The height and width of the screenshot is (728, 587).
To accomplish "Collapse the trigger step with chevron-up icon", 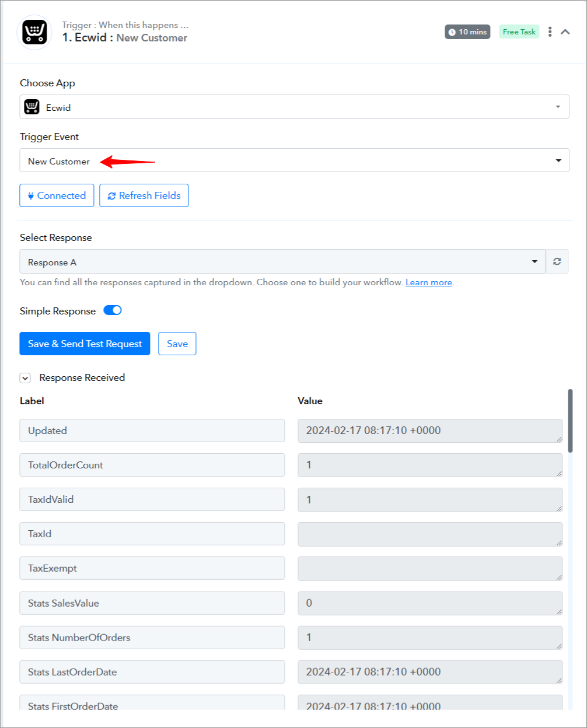I will coord(565,32).
